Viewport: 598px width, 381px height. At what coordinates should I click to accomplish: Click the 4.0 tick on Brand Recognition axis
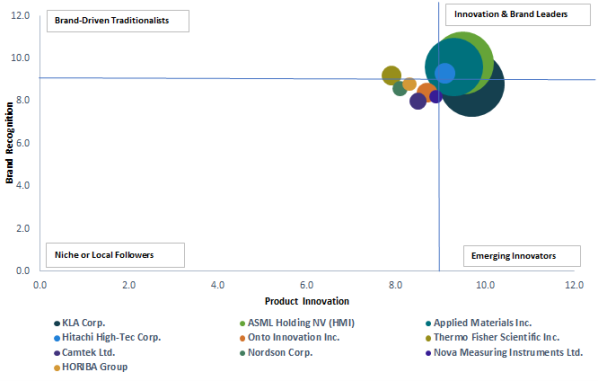[23, 185]
